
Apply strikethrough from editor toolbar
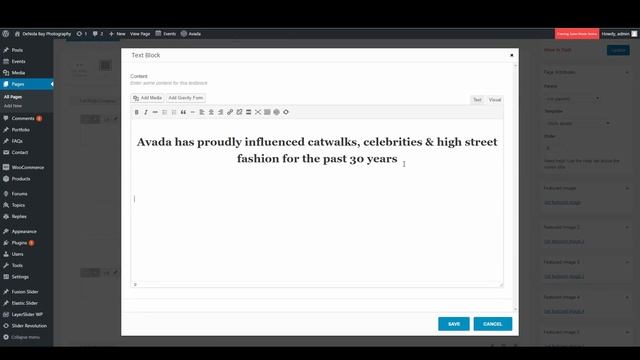pyautogui.click(x=155, y=112)
